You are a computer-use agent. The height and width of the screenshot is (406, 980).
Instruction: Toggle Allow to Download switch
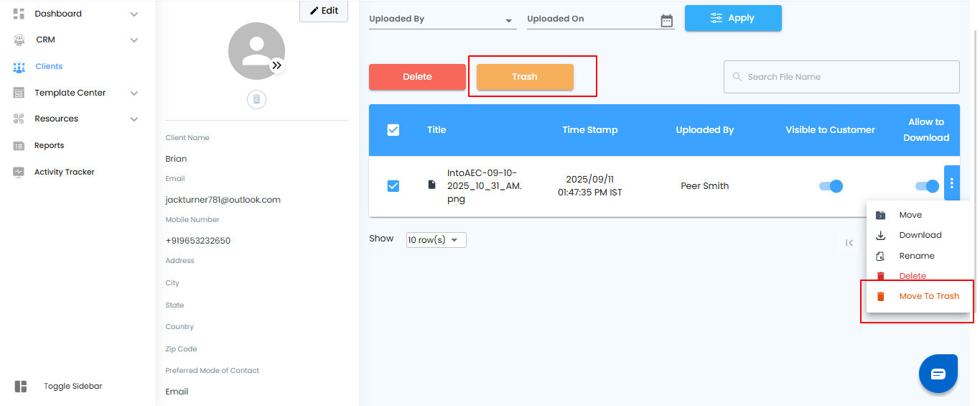(927, 186)
